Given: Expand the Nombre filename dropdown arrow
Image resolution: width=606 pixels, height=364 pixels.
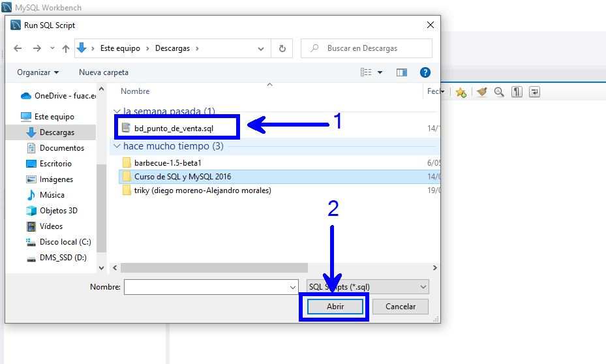Looking at the screenshot, I should (x=293, y=287).
